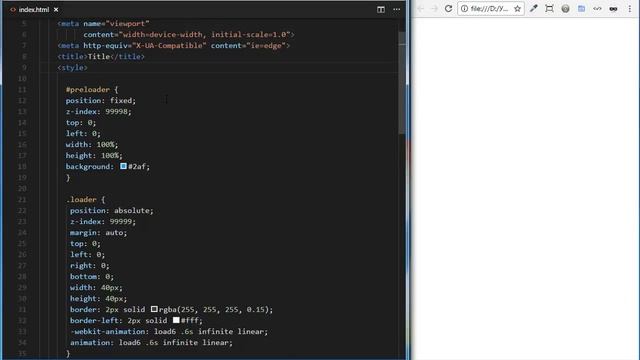Click the viewport content attribute line
Screen dimensions: 640x360
click(x=189, y=34)
